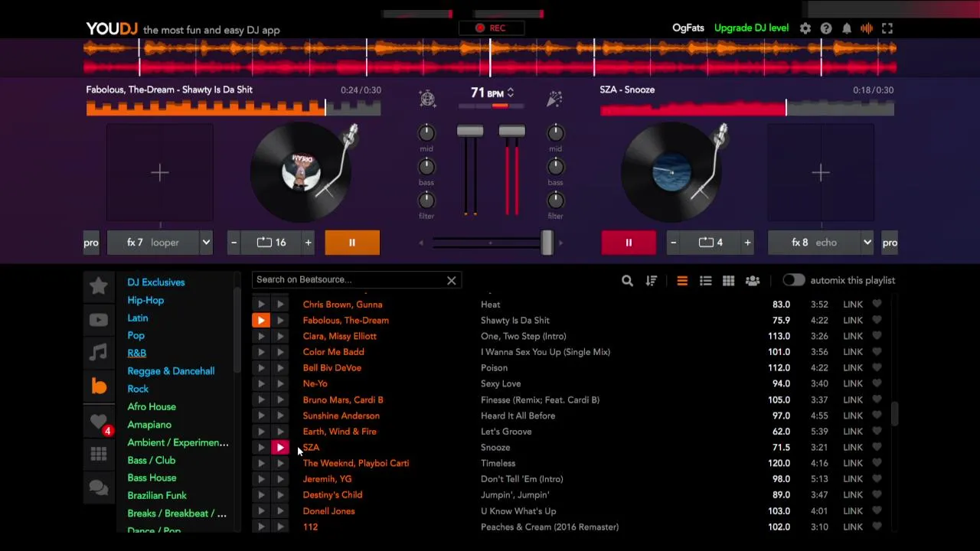
Task: Select the Amapiano genre
Action: click(149, 425)
